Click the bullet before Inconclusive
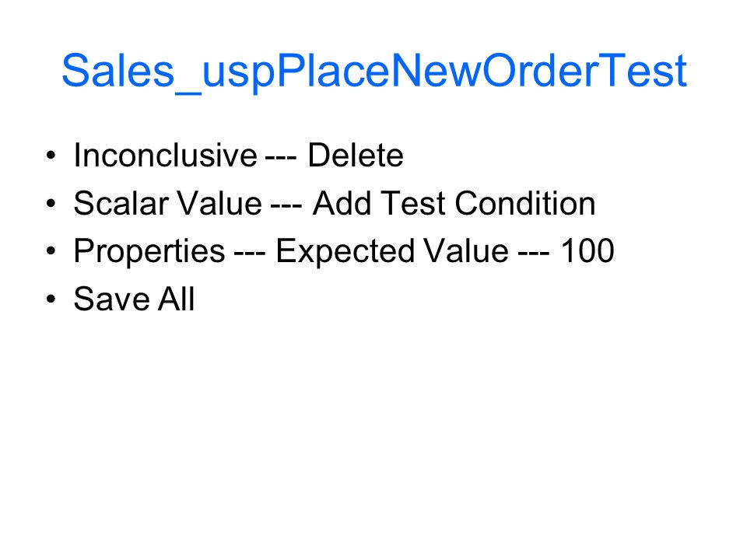The image size is (747, 560). [x=51, y=156]
